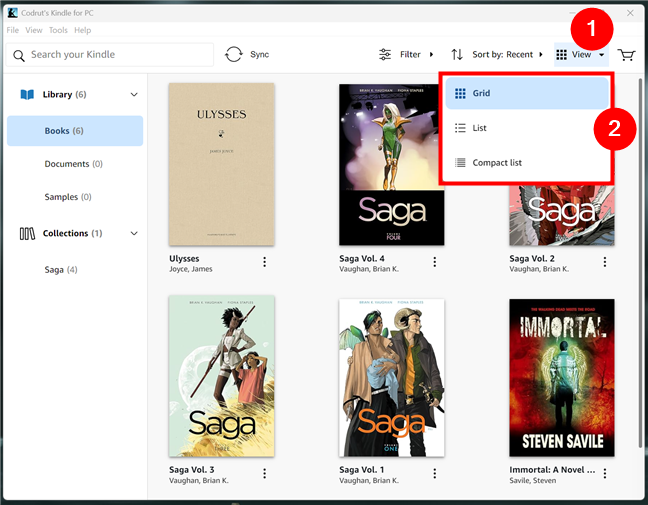Viewport: 648px width, 505px height.
Task: Select Grid view option
Action: pos(527,93)
